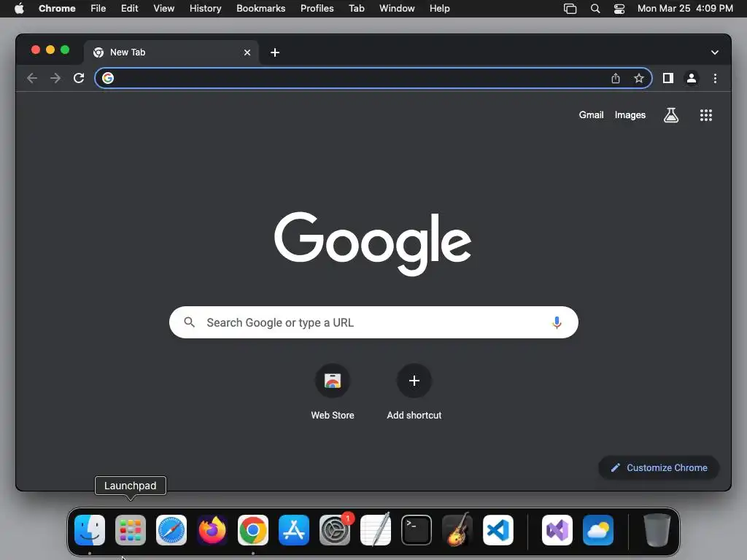The width and height of the screenshot is (747, 560).
Task: Open the History menu
Action: [205, 9]
